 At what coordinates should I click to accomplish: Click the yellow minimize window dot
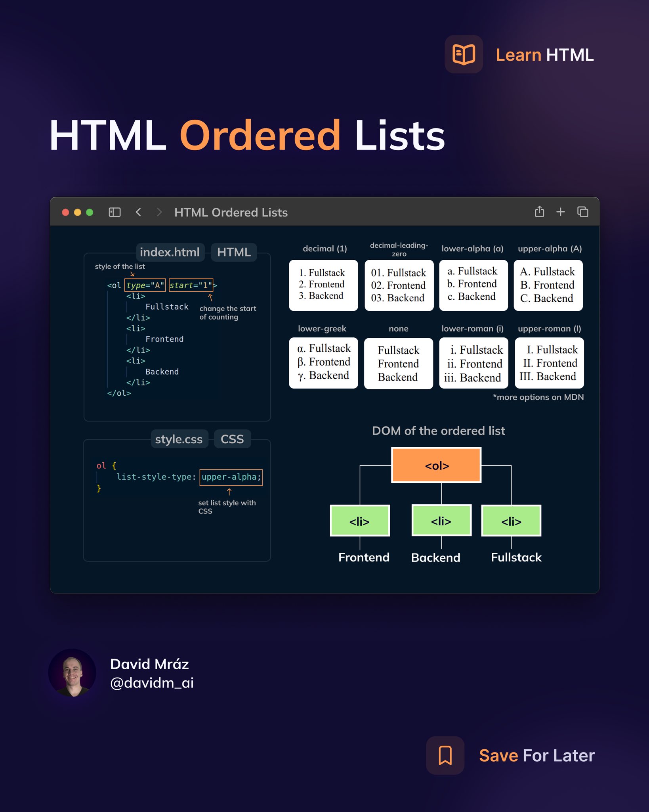(78, 212)
